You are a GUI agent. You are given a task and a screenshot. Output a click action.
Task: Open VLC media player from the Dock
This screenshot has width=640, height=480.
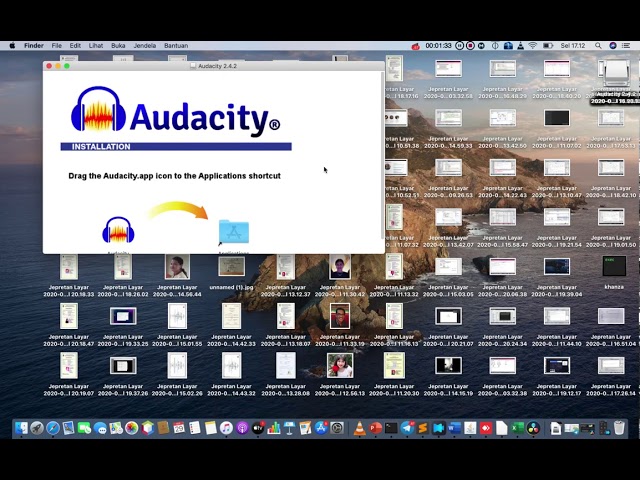360,428
